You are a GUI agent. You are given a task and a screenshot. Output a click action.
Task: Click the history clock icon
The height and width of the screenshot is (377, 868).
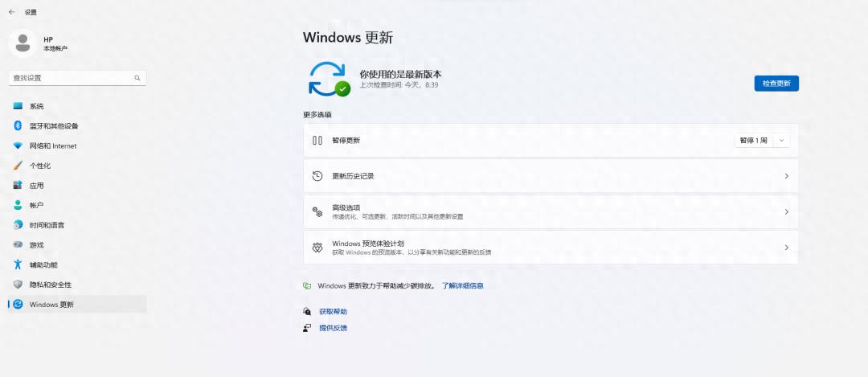(317, 176)
